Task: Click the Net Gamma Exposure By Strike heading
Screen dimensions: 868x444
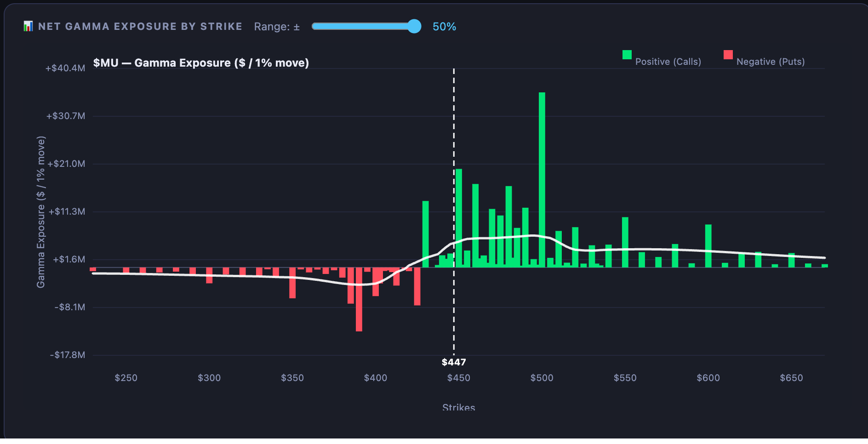Action: pyautogui.click(x=140, y=26)
